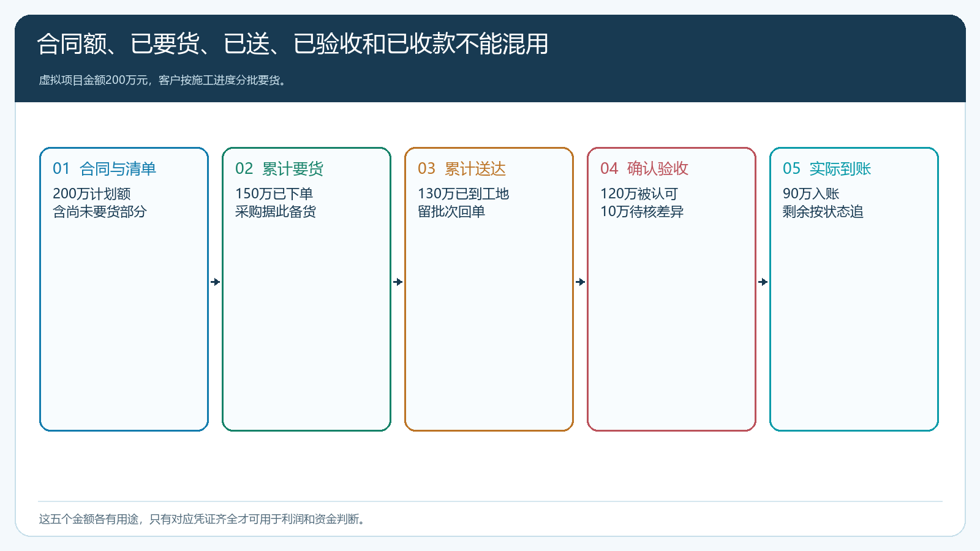Click the footer note 这五个金额各有用途
Screen dimensions: 980x551
click(204, 519)
